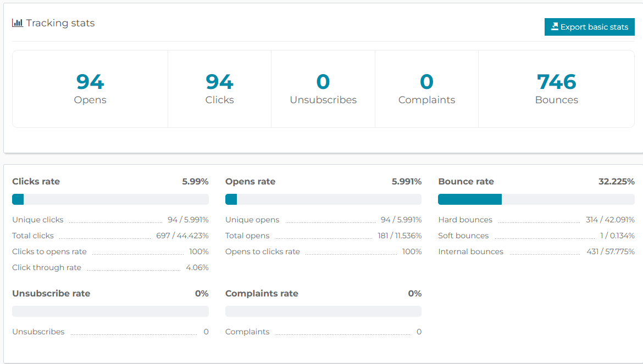Click the Tracking stats bar chart icon
This screenshot has height=364, width=643.
pyautogui.click(x=17, y=23)
